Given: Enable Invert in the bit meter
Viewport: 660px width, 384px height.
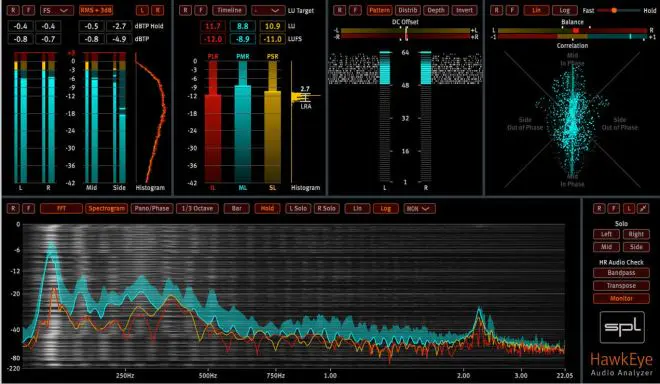Looking at the screenshot, I should point(465,10).
